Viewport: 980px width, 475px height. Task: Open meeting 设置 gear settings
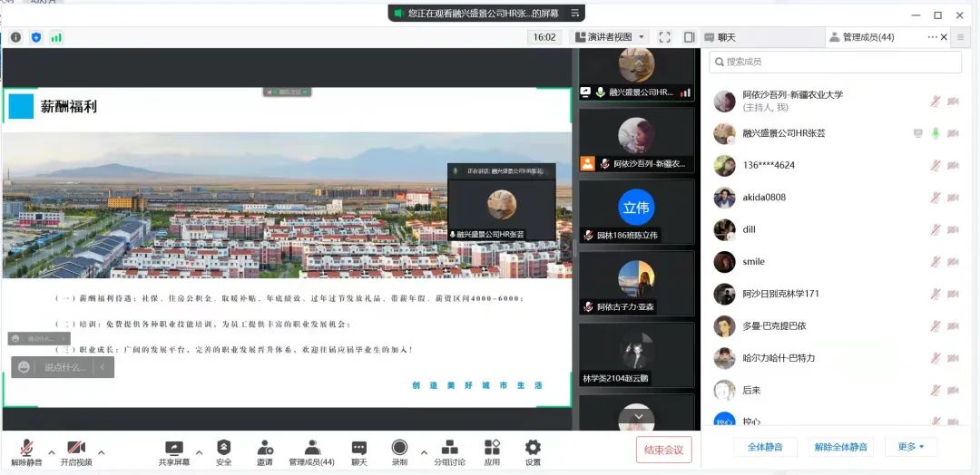point(533,451)
